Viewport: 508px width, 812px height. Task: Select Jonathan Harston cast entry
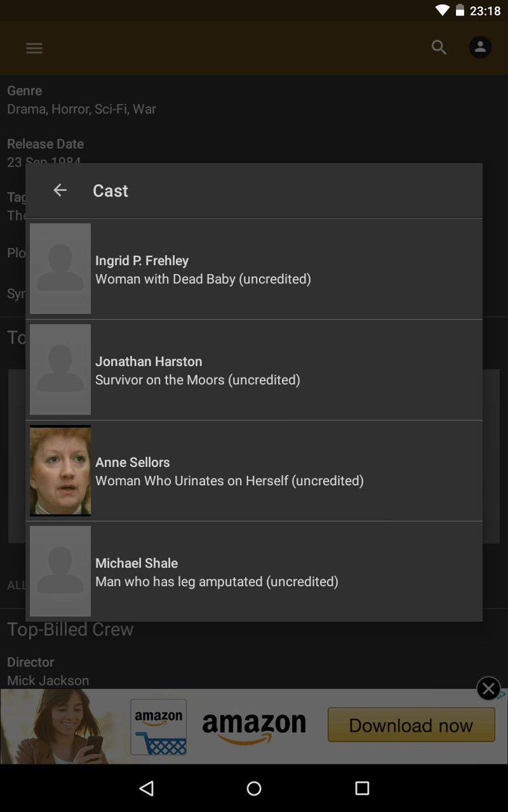[254, 369]
